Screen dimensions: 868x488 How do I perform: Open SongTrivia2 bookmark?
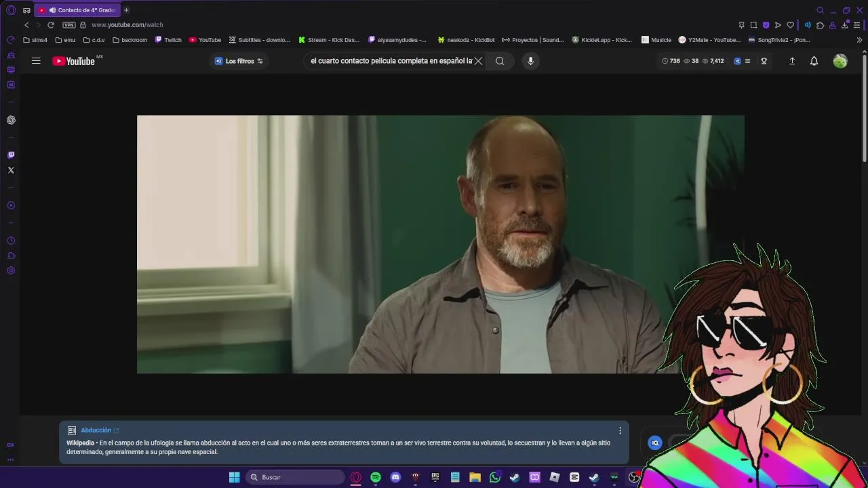[x=779, y=40]
